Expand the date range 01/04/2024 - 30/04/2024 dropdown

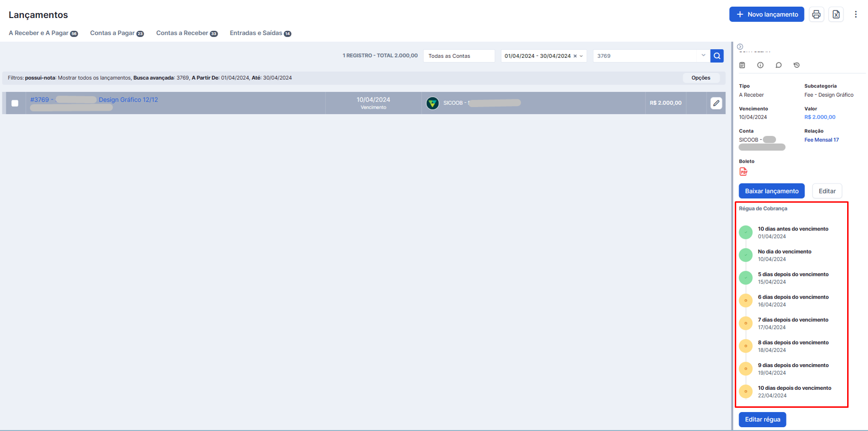coord(581,56)
